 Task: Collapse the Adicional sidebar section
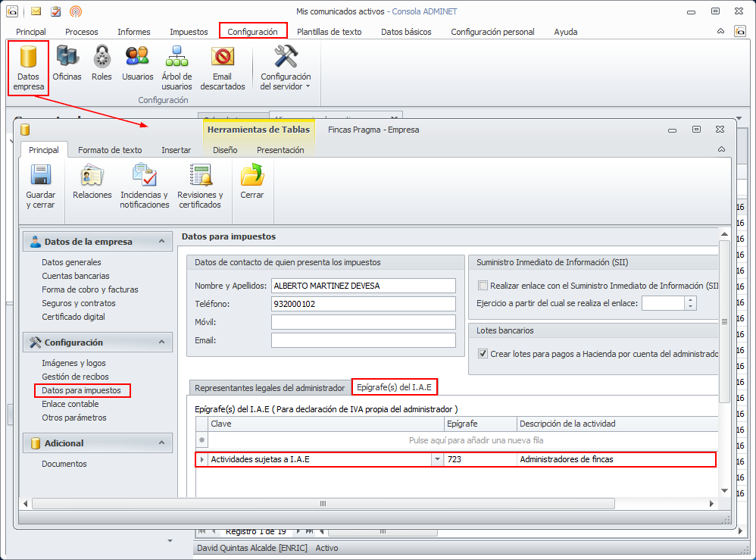point(161,443)
